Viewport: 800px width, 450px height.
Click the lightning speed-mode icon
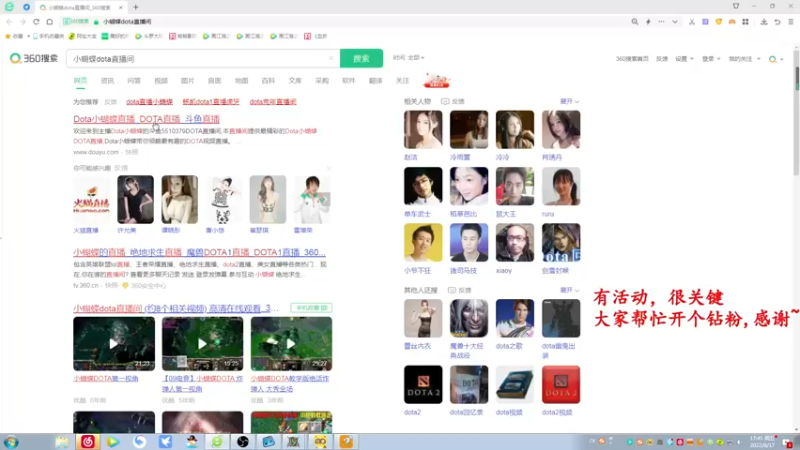click(648, 22)
